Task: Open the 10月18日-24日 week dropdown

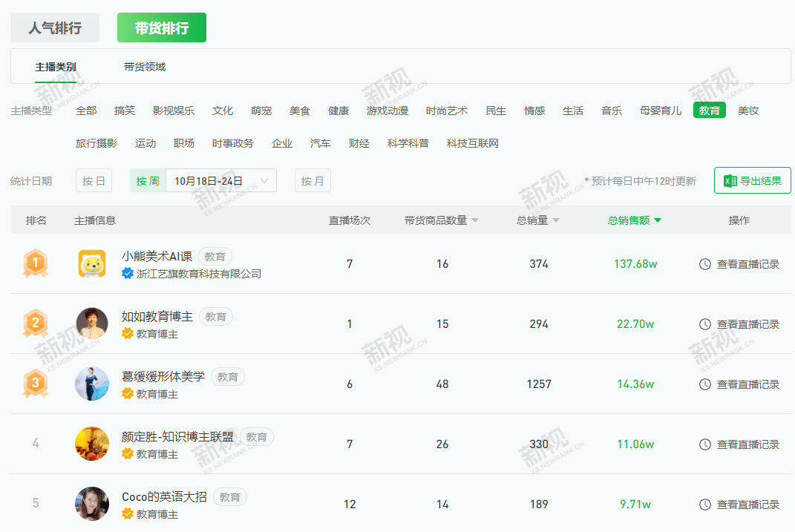Action: (220, 180)
